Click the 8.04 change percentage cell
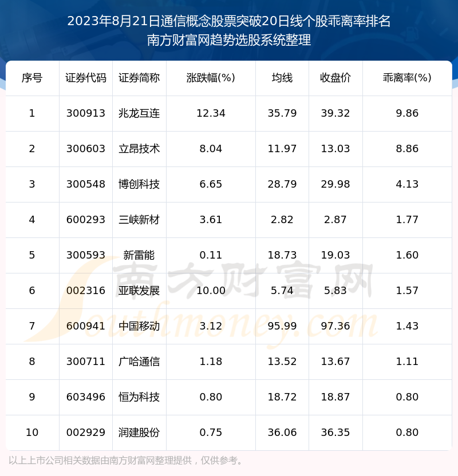 (211, 149)
